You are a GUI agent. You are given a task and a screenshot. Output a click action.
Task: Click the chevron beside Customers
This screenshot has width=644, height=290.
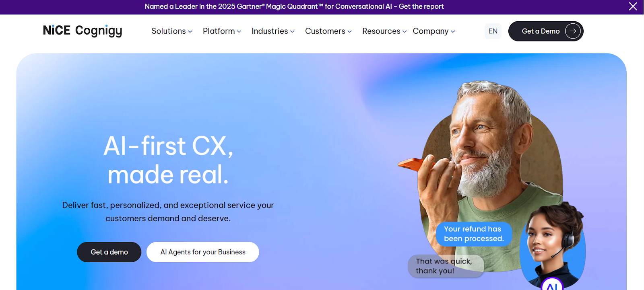click(349, 31)
